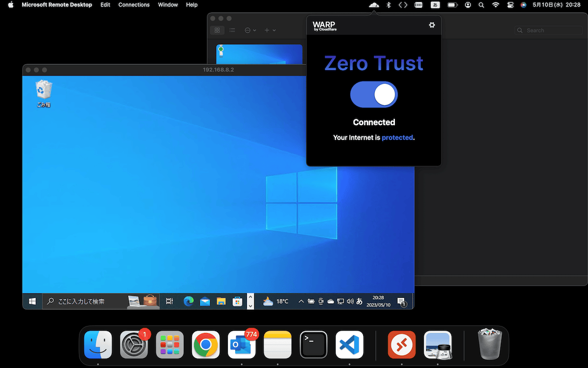Click the Search field in Remote Desktop window
Viewport: 588px width, 368px height.
549,30
